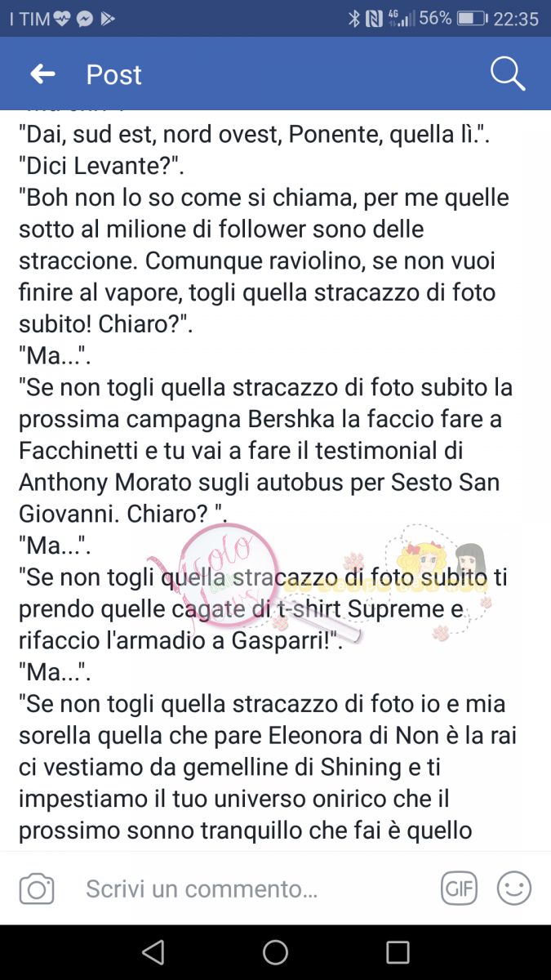Open search with the magnifier icon

tap(507, 74)
